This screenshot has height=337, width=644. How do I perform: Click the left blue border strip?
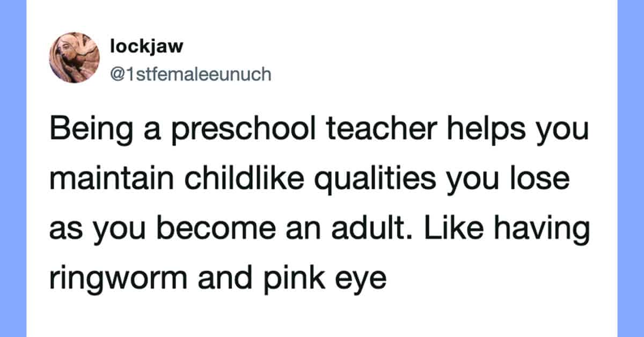pos(13,169)
